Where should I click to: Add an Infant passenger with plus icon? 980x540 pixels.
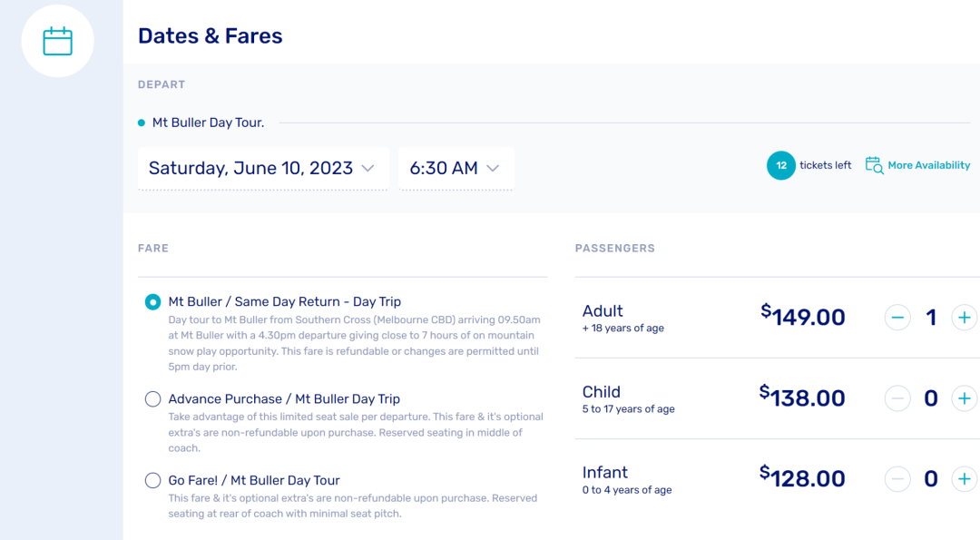[964, 479]
